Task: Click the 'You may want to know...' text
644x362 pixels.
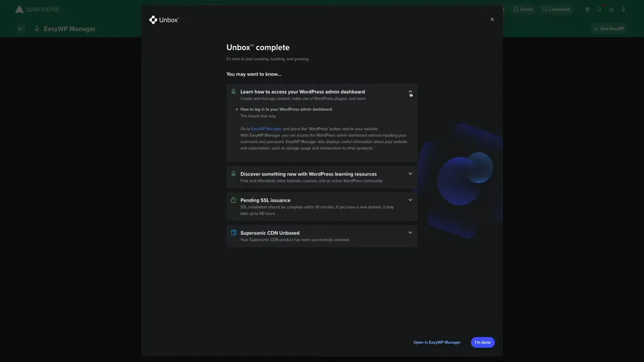Action: coord(254,74)
